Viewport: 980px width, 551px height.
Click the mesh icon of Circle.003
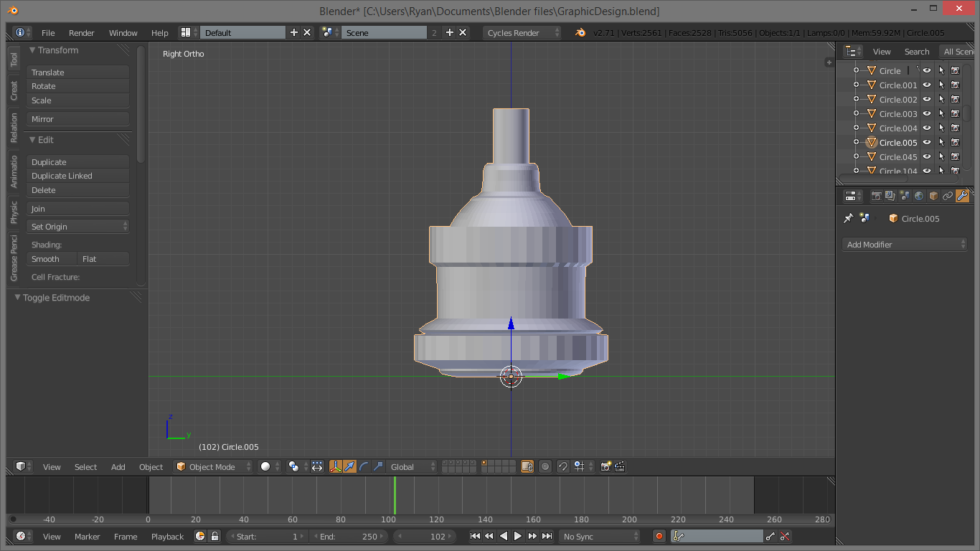click(x=872, y=113)
